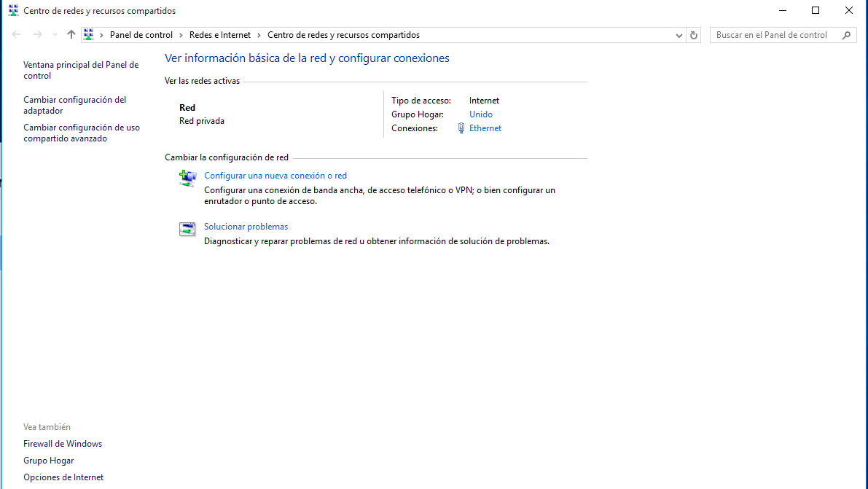Expand the address bar history dropdown

point(679,35)
